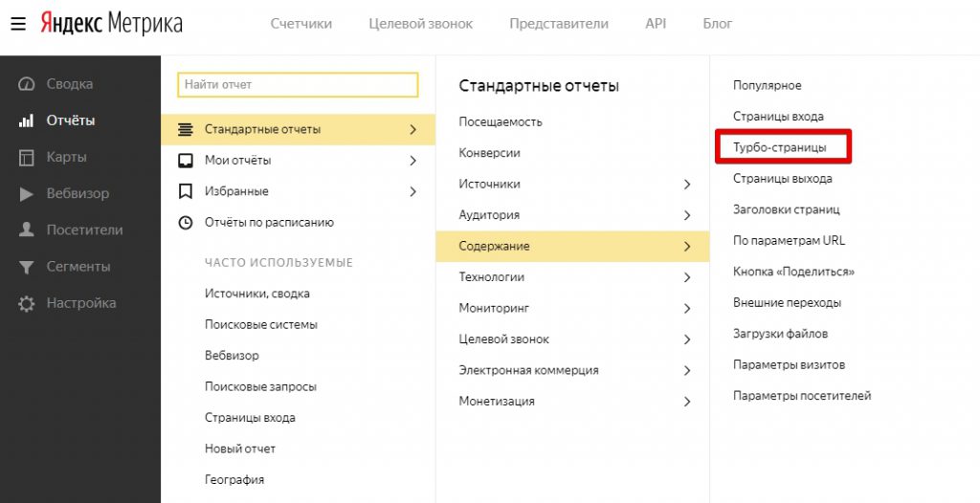Select Турбо-страницы report
Image resolution: width=980 pixels, height=503 pixels.
[x=779, y=148]
